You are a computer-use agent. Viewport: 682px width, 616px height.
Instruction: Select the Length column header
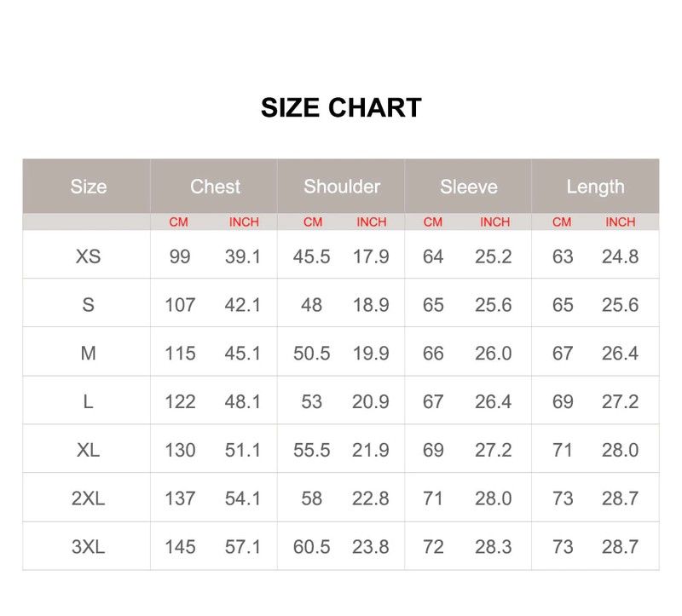tap(595, 187)
